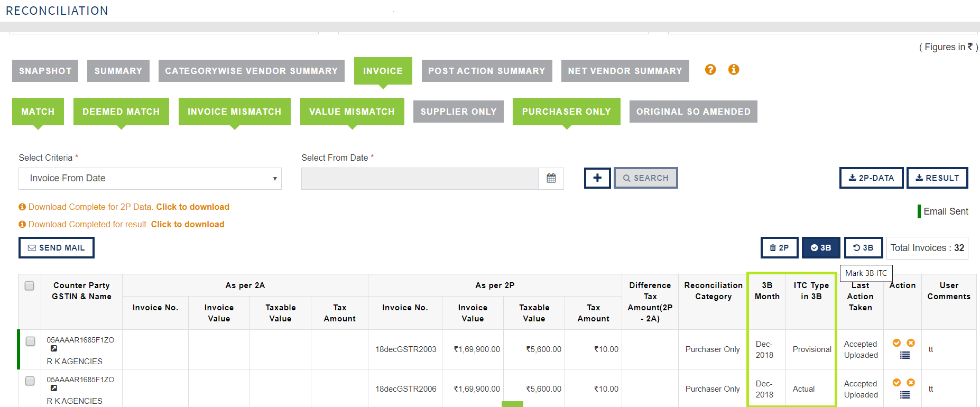Expand the Purchaser Only category tab
This screenshot has height=407, width=980.
tap(567, 112)
